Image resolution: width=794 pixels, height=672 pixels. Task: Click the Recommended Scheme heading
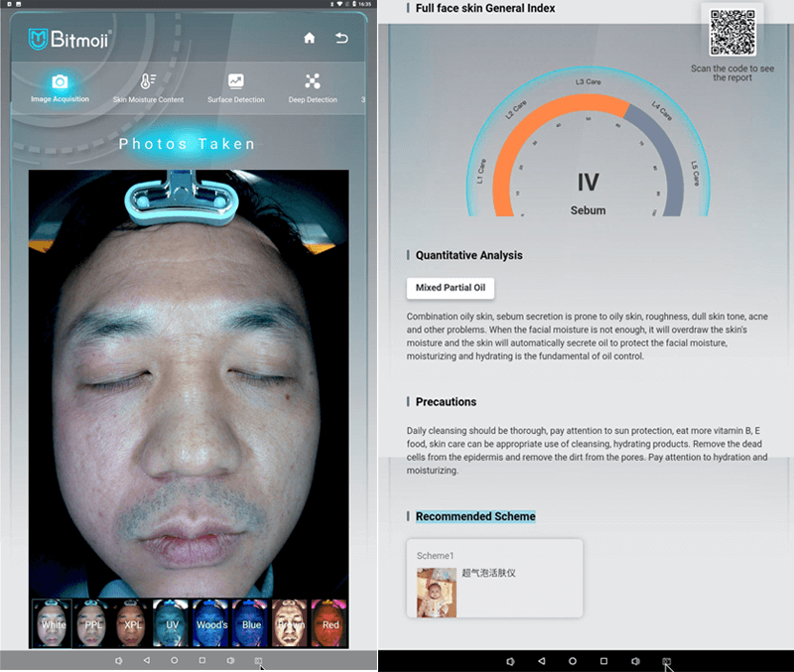474,516
